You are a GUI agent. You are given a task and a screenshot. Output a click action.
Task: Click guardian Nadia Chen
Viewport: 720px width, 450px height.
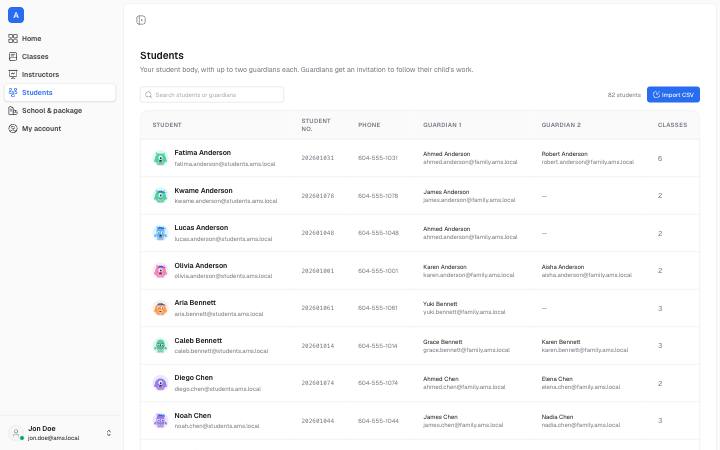pyautogui.click(x=557, y=417)
